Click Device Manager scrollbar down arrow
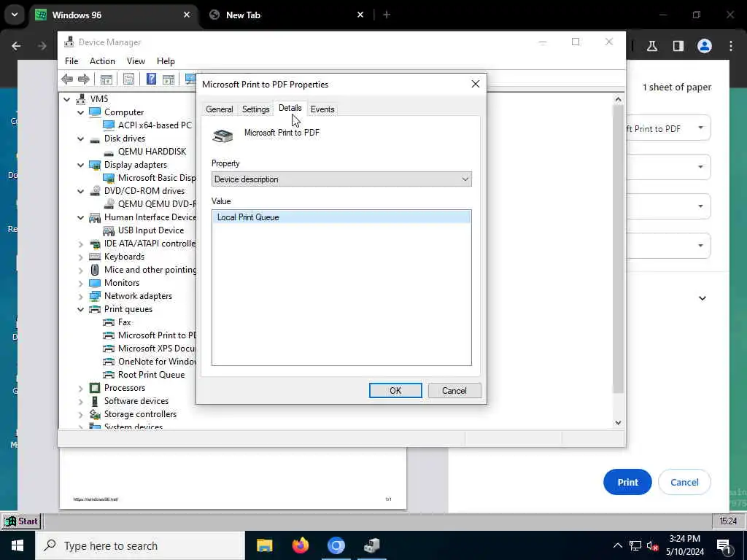 [x=618, y=422]
